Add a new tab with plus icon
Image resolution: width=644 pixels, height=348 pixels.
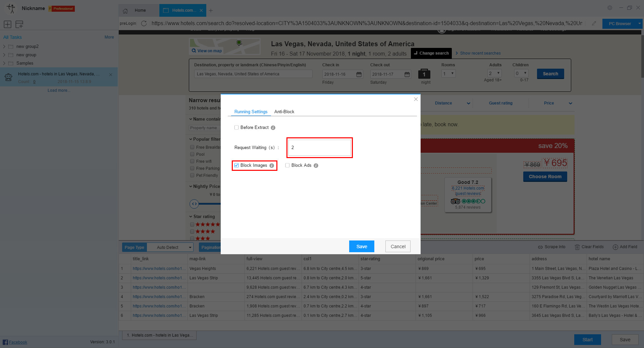(211, 10)
